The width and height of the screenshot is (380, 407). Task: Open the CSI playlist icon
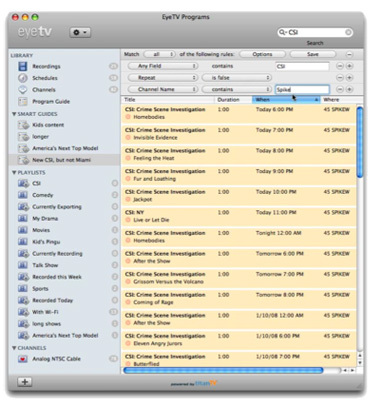click(23, 183)
